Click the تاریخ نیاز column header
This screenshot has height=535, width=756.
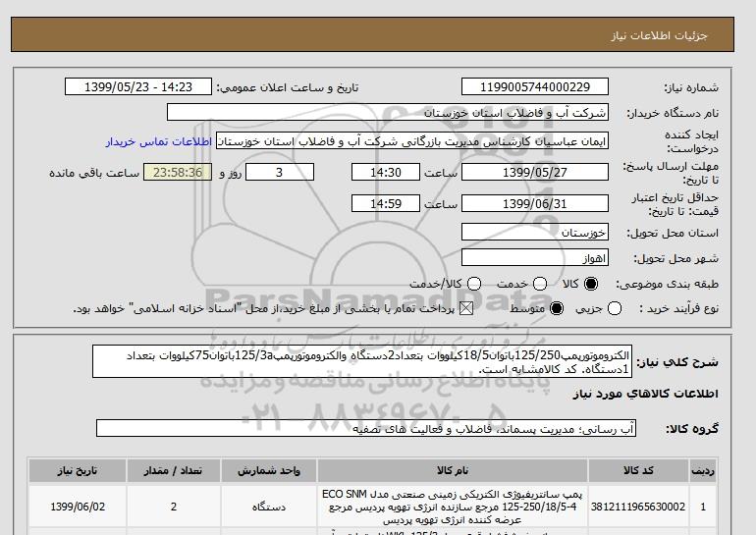(78, 471)
